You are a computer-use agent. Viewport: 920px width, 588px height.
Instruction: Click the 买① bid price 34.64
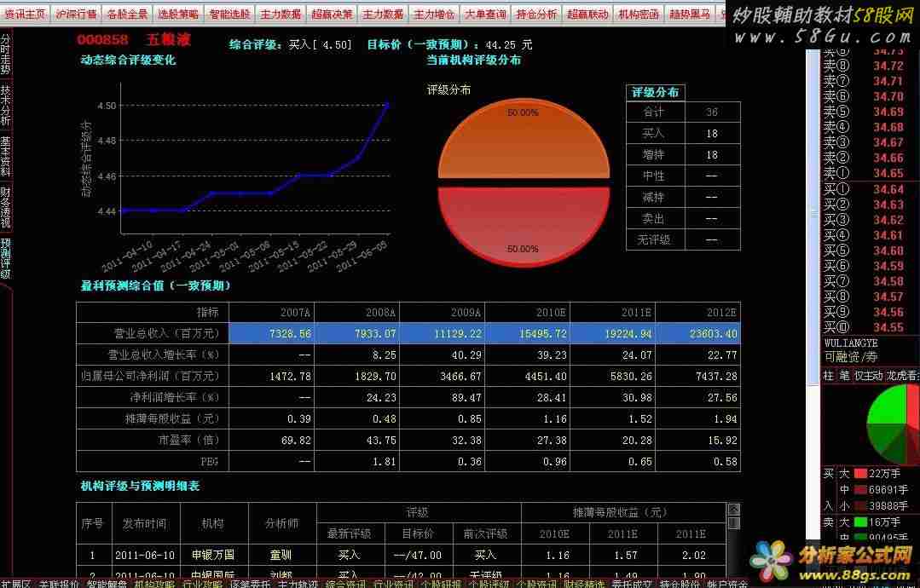click(888, 189)
